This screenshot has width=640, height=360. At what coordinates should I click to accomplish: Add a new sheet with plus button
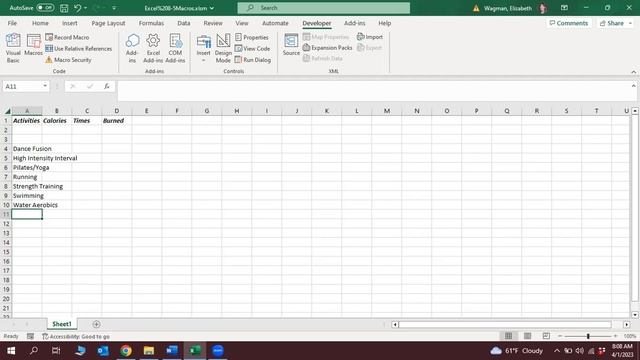click(x=96, y=324)
